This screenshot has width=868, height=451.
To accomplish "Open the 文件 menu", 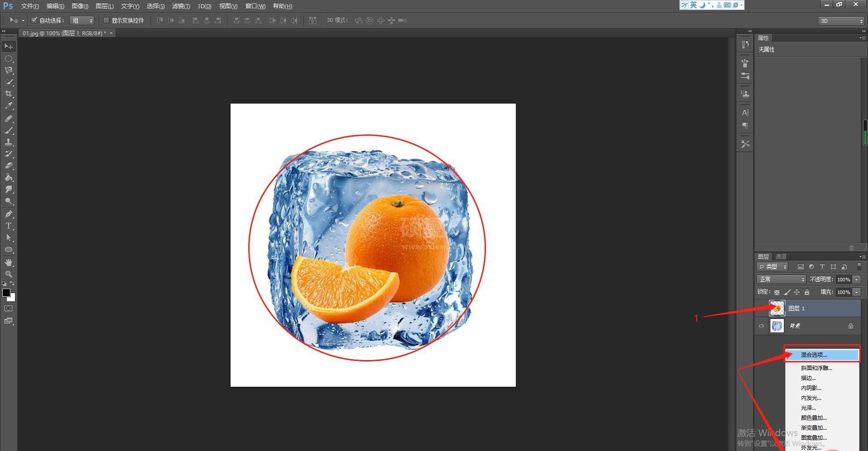I will (x=30, y=6).
